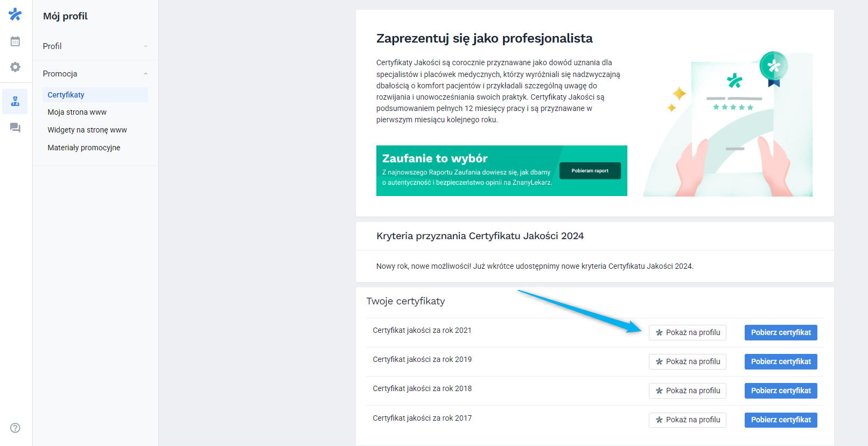Show the 2017 certificate on profile
This screenshot has height=446, width=868.
click(x=688, y=420)
